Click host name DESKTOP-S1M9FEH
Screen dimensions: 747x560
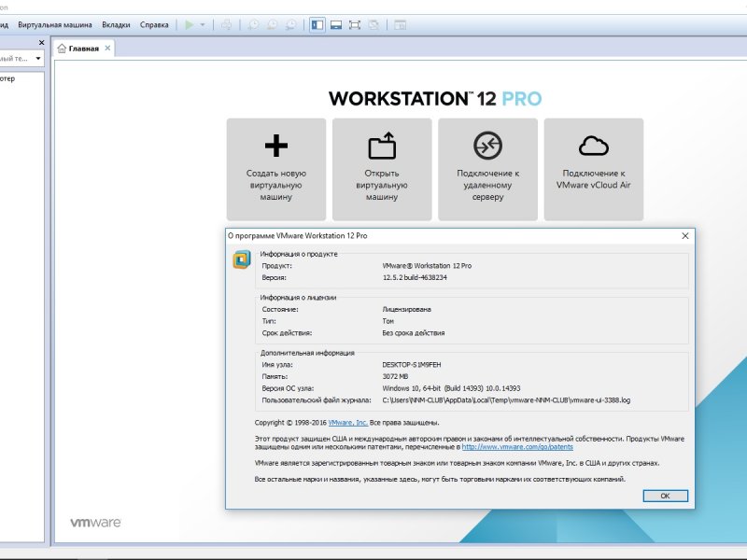[412, 365]
